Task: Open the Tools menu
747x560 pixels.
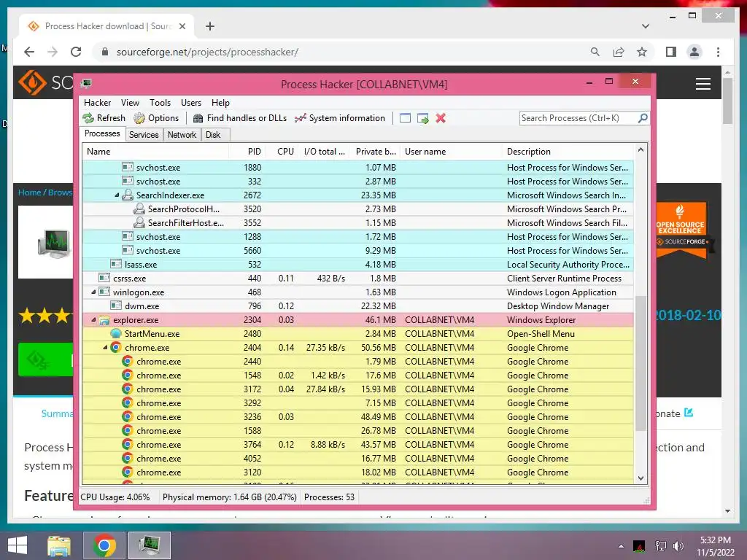Action: click(160, 102)
